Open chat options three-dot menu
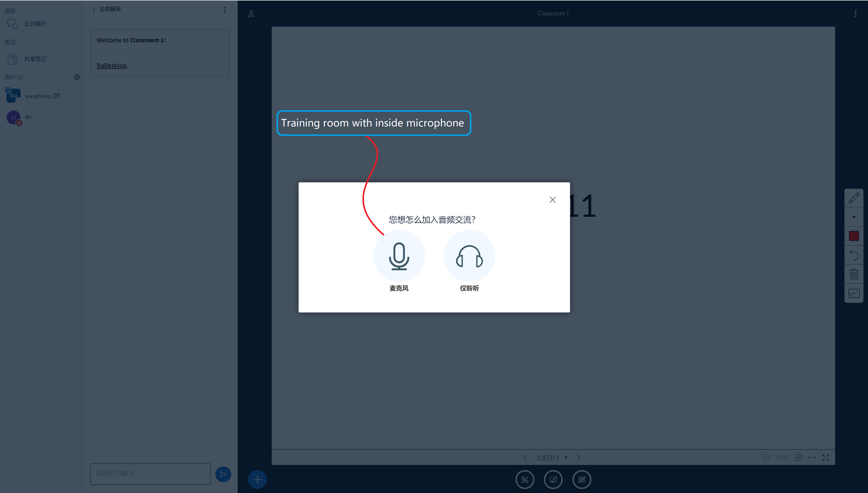The height and width of the screenshot is (493, 868). [225, 9]
